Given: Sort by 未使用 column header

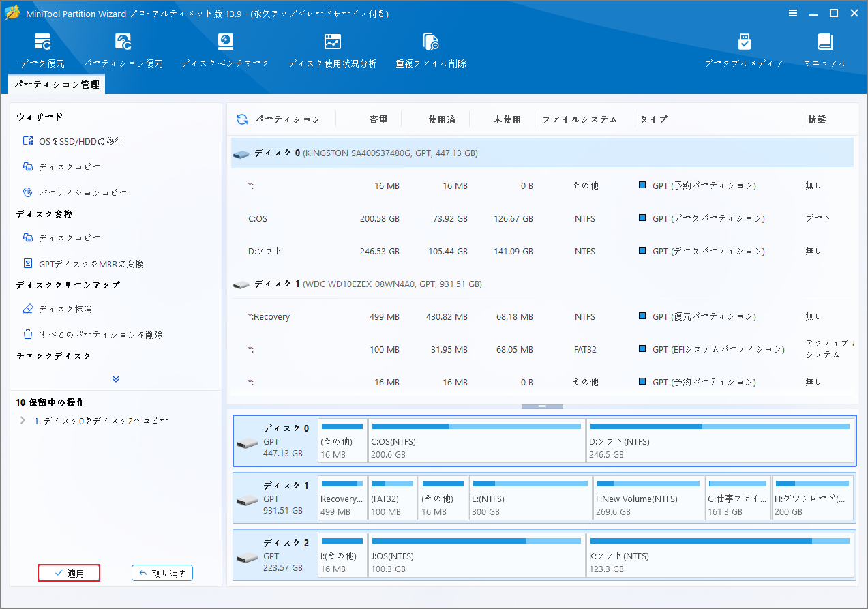Looking at the screenshot, I should (507, 119).
